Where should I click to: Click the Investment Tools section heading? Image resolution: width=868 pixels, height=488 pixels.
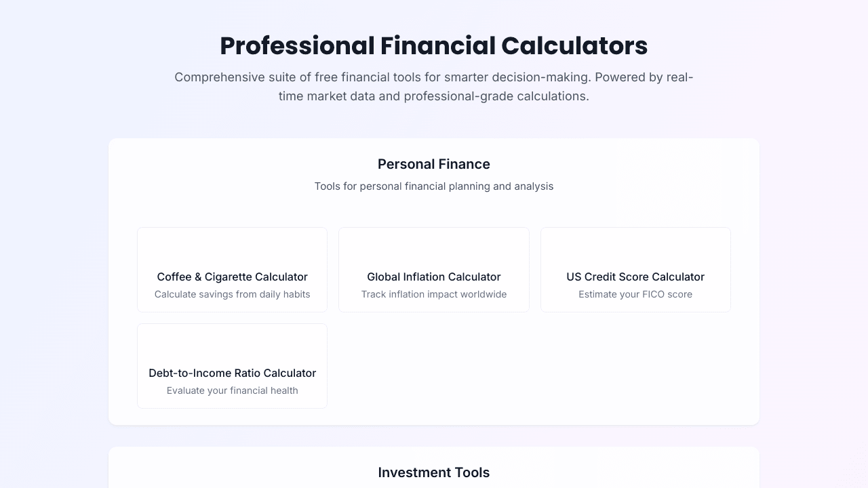coord(434,472)
